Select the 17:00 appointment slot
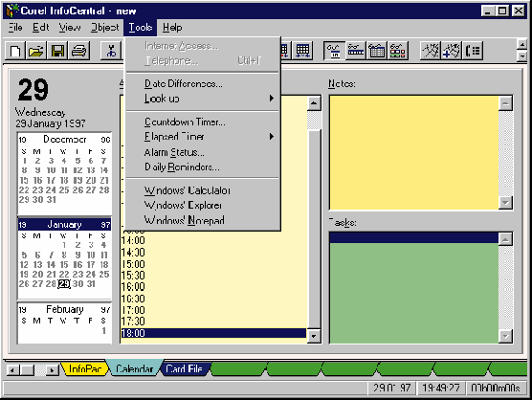532x400 pixels. tap(213, 310)
